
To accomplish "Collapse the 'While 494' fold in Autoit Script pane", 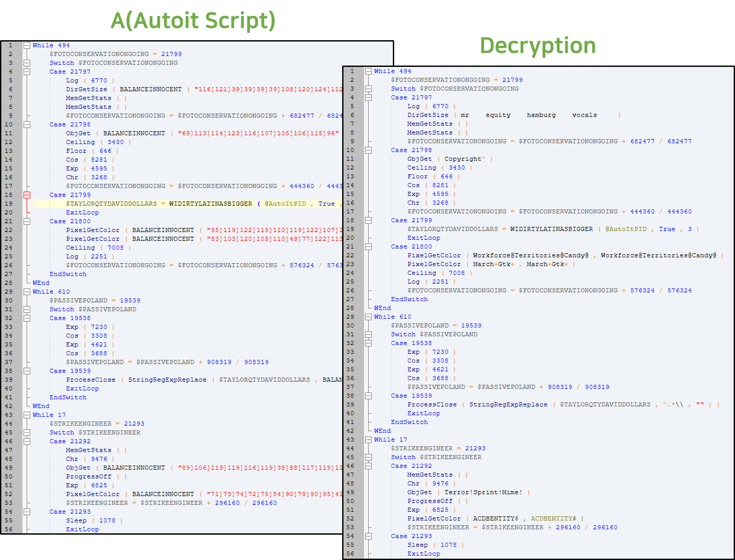I will (x=27, y=45).
